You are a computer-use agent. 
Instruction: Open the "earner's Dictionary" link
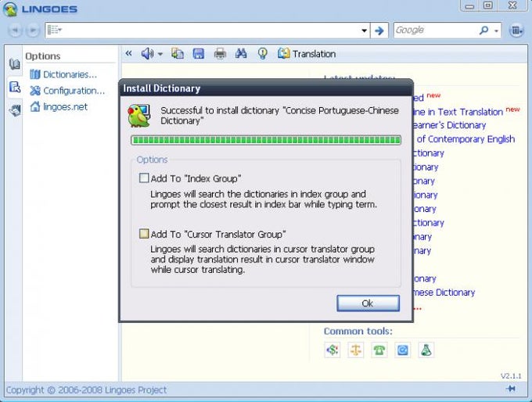click(x=450, y=125)
